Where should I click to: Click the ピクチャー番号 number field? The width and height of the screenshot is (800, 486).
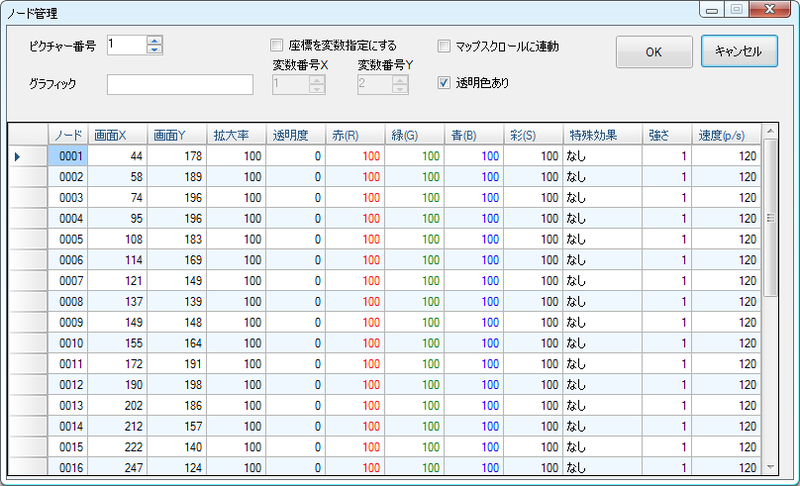[125, 45]
